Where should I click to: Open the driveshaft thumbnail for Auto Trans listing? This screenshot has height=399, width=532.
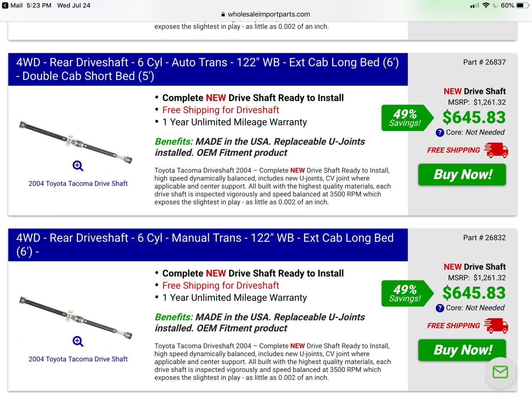[76, 142]
